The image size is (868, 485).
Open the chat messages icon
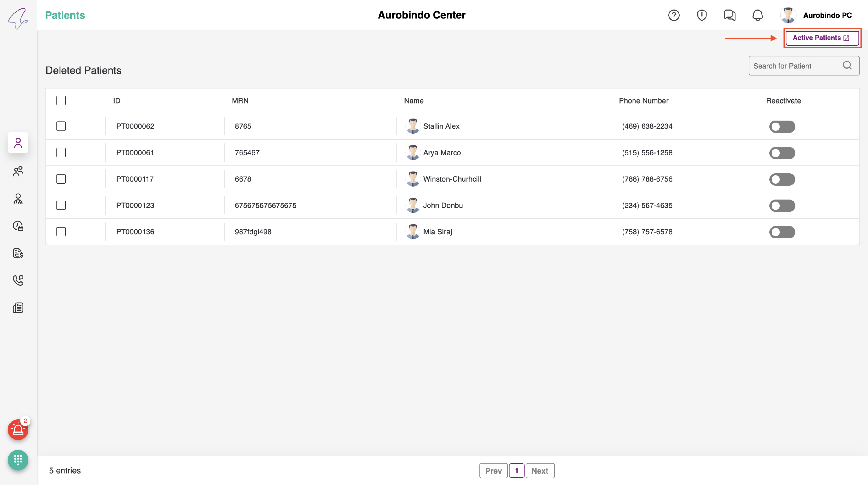(729, 15)
